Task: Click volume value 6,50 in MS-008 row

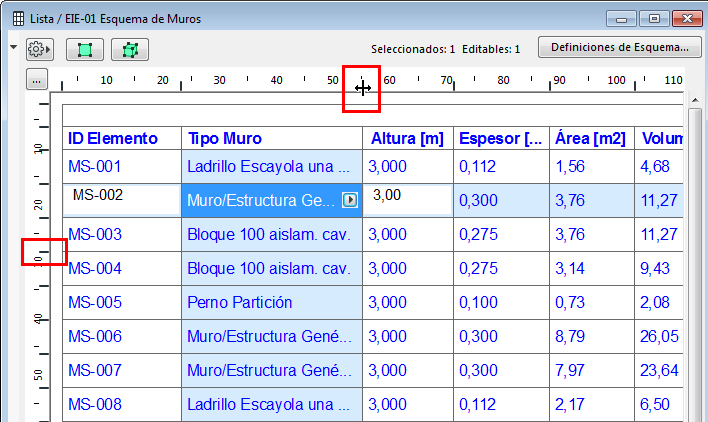Action: [x=659, y=404]
